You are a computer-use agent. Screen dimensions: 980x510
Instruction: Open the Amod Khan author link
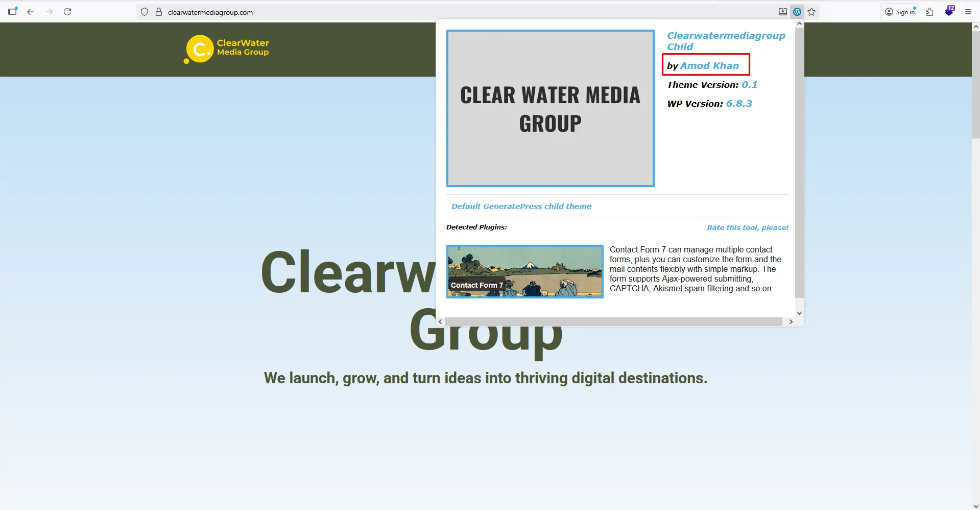(x=709, y=65)
